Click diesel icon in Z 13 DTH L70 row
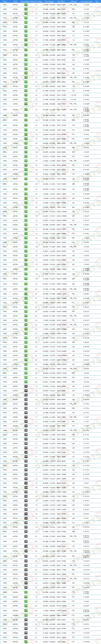Image resolution: width=101 pixels, height=644 pixels. pos(26,395)
